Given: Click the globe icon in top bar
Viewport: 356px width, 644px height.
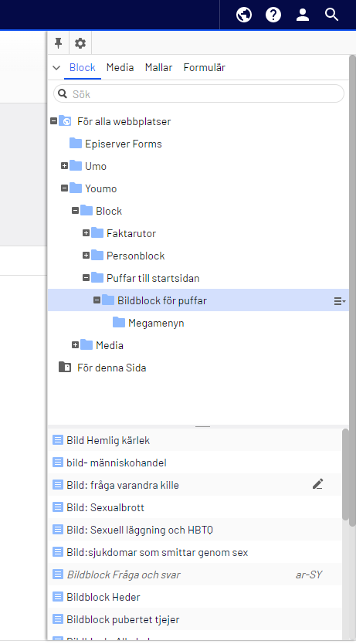Looking at the screenshot, I should click(x=244, y=15).
